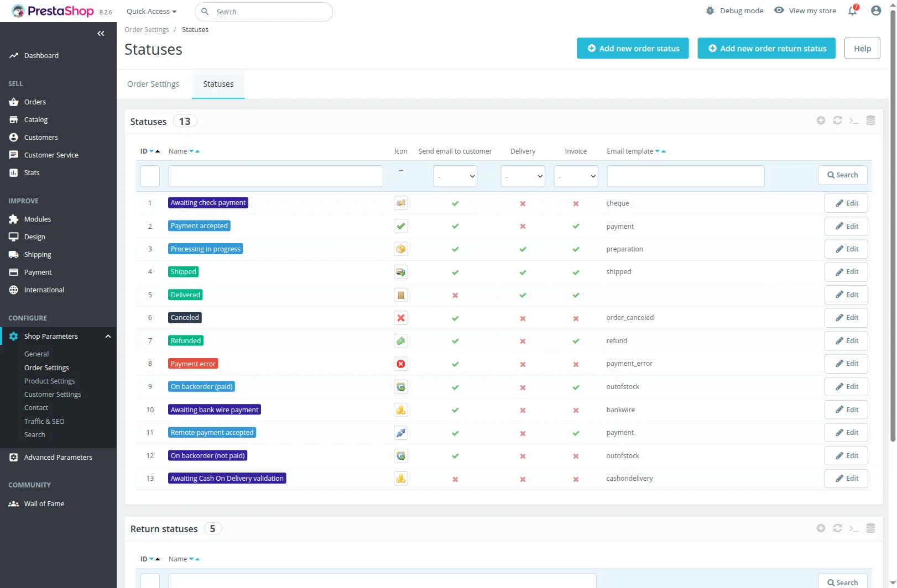The height and width of the screenshot is (588, 897).
Task: Click the Remote payment accepted icon
Action: coord(401,433)
